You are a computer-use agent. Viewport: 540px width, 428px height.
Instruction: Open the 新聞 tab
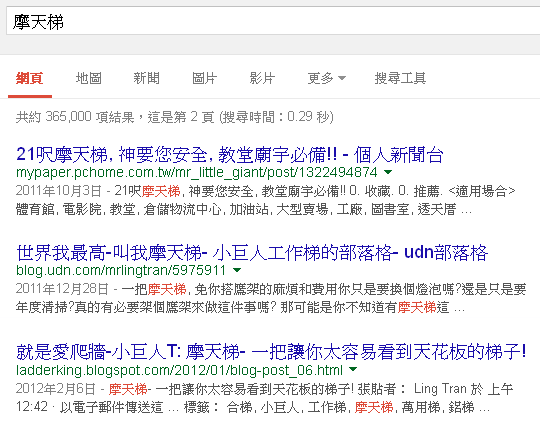point(146,79)
